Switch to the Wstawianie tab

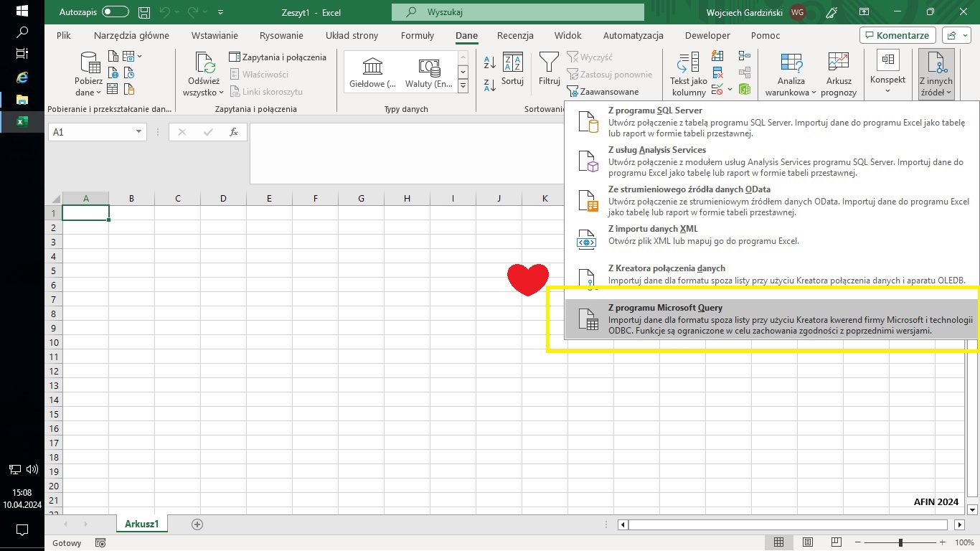tap(215, 35)
